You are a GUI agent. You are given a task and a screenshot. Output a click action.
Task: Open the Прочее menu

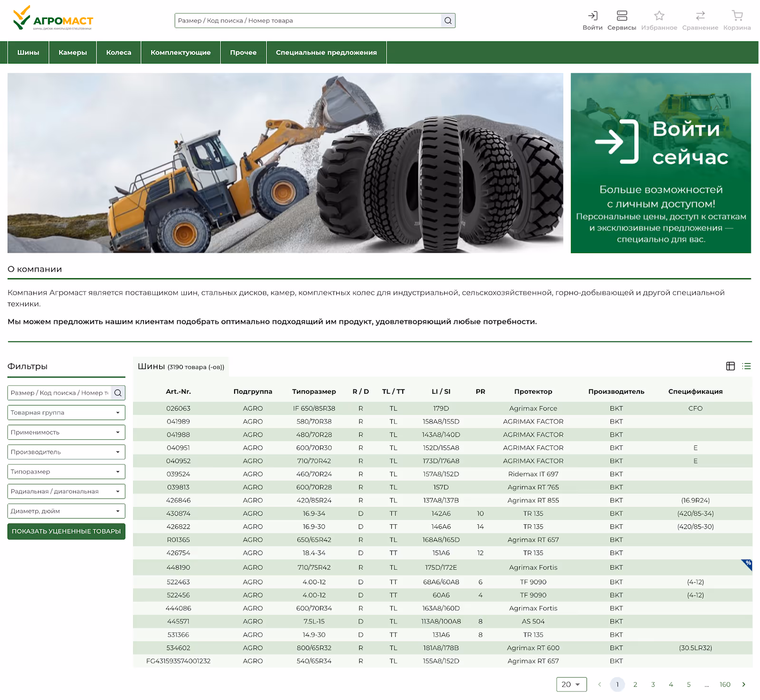tap(243, 52)
